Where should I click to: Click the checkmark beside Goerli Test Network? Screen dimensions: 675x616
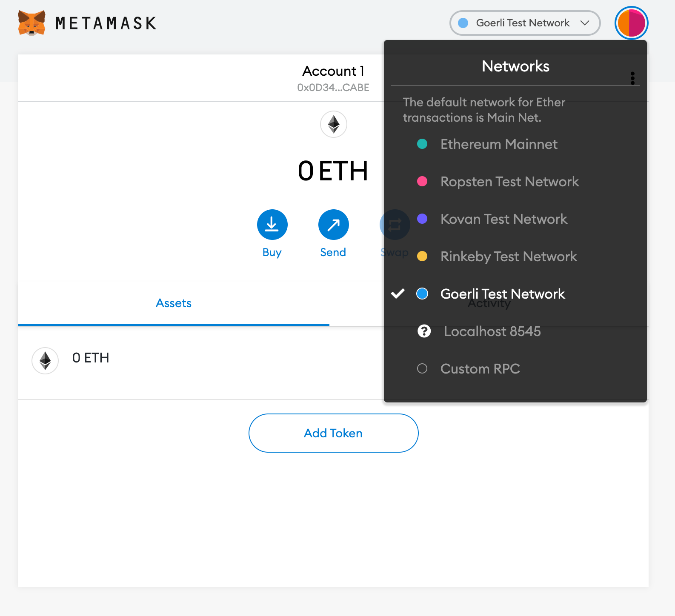[398, 294]
